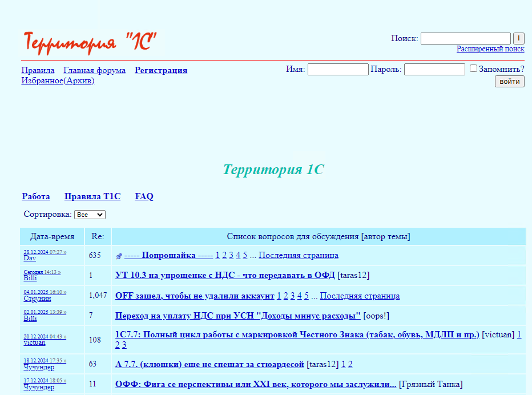
Task: Click the date link "04.01.2025 16:10 »"
Action: [45, 292]
